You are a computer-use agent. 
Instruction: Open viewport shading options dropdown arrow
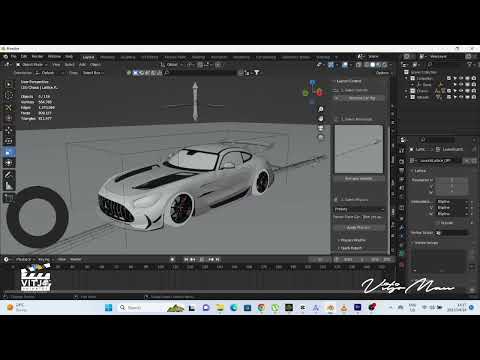coord(390,65)
